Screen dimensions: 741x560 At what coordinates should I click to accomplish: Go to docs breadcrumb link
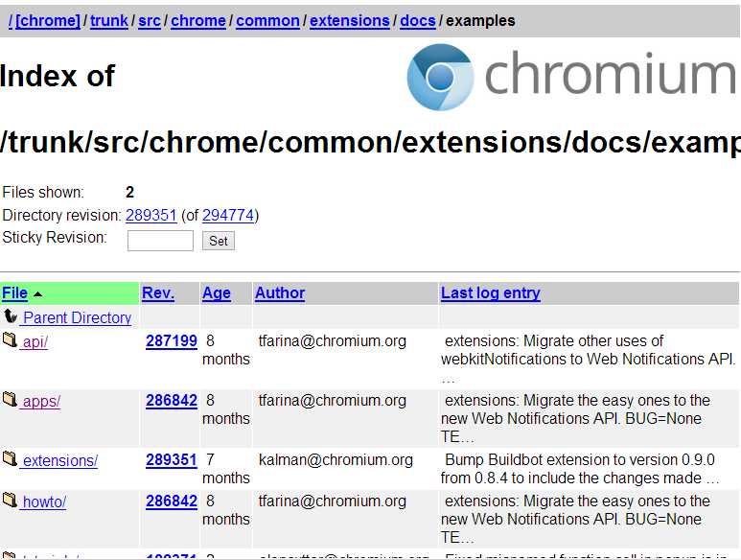point(418,21)
